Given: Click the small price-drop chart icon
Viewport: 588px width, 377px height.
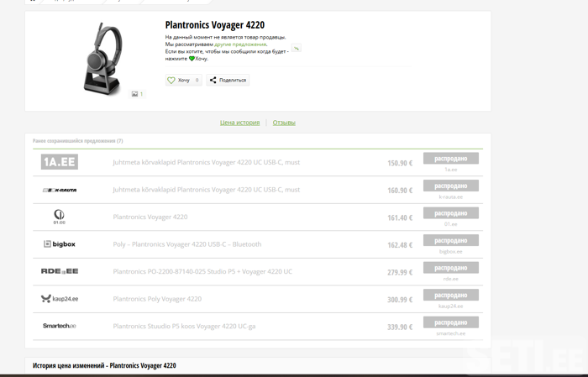Looking at the screenshot, I should coord(297,48).
